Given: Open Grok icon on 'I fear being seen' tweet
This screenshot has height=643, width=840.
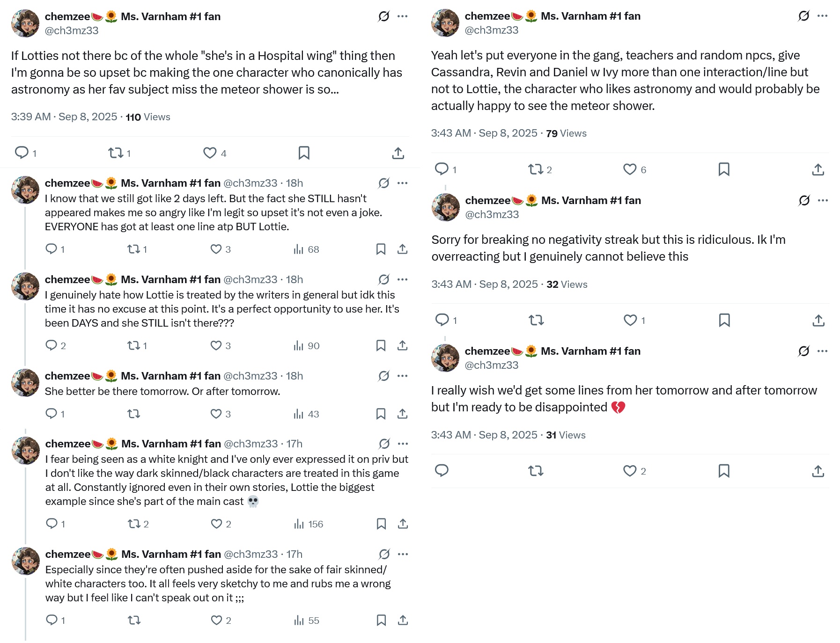Looking at the screenshot, I should pyautogui.click(x=384, y=444).
